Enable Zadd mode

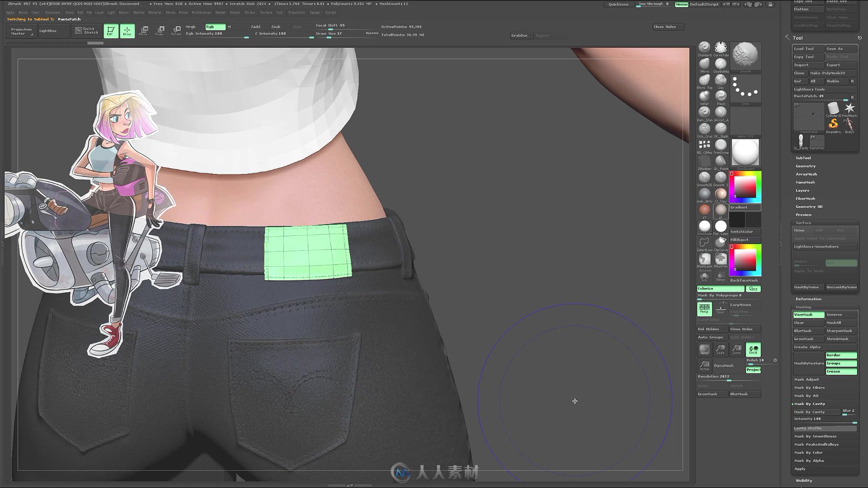pos(256,27)
